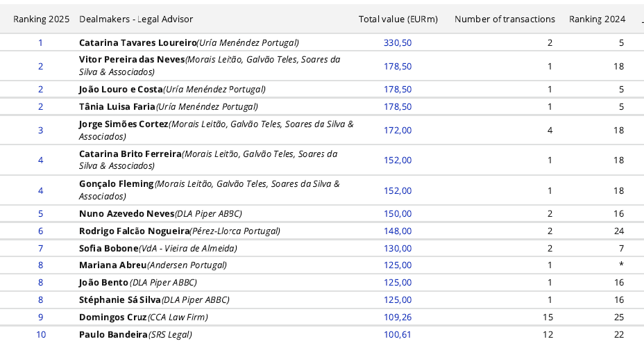
Task: Select Rodrigo Falcão Nogueira name
Action: click(x=135, y=231)
